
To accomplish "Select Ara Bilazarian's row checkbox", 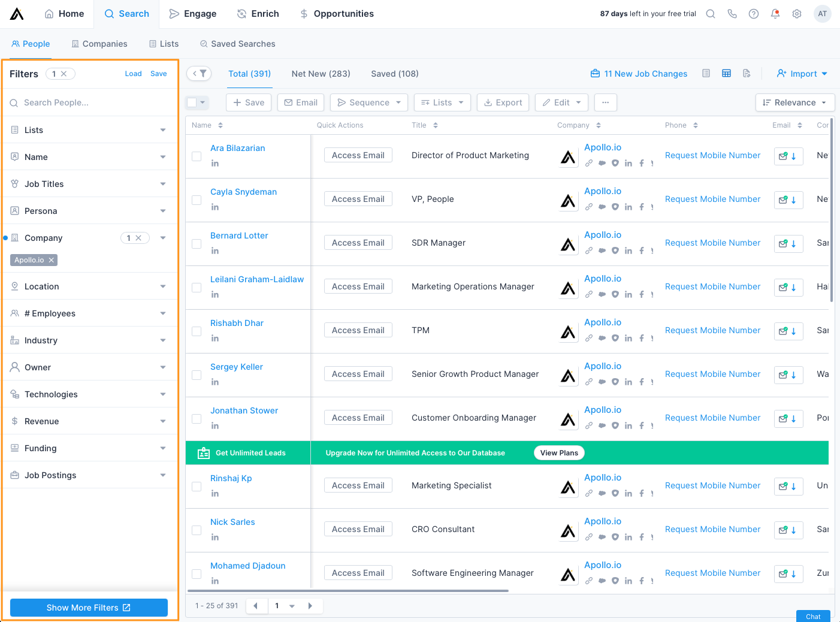I will pyautogui.click(x=197, y=156).
